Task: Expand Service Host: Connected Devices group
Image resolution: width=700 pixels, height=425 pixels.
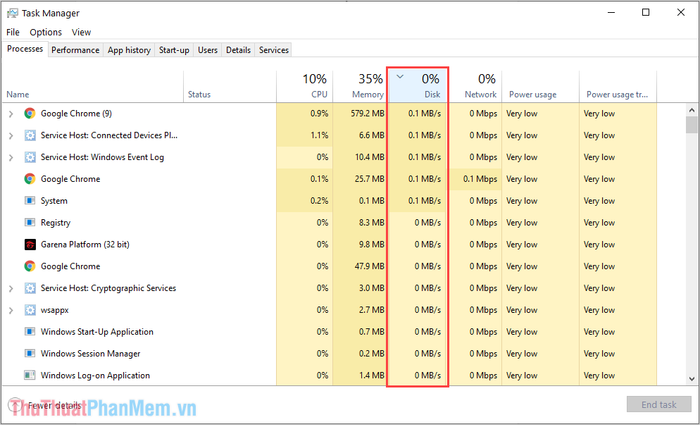Action: pyautogui.click(x=11, y=136)
